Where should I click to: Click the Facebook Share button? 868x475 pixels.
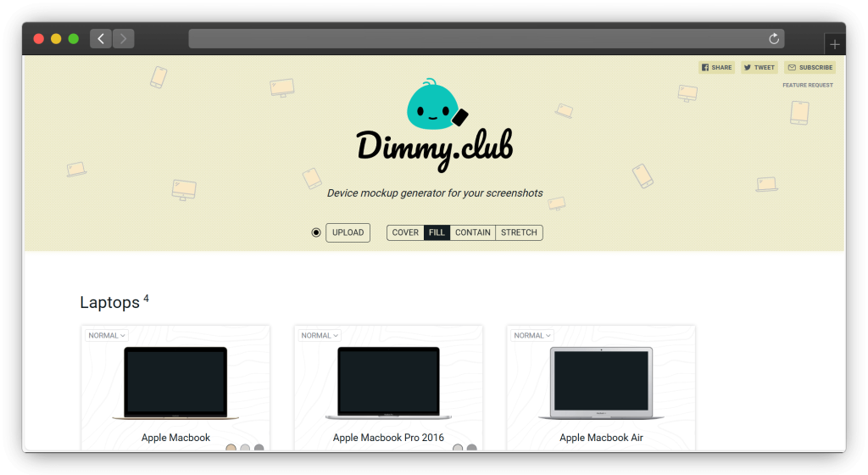[x=716, y=68]
